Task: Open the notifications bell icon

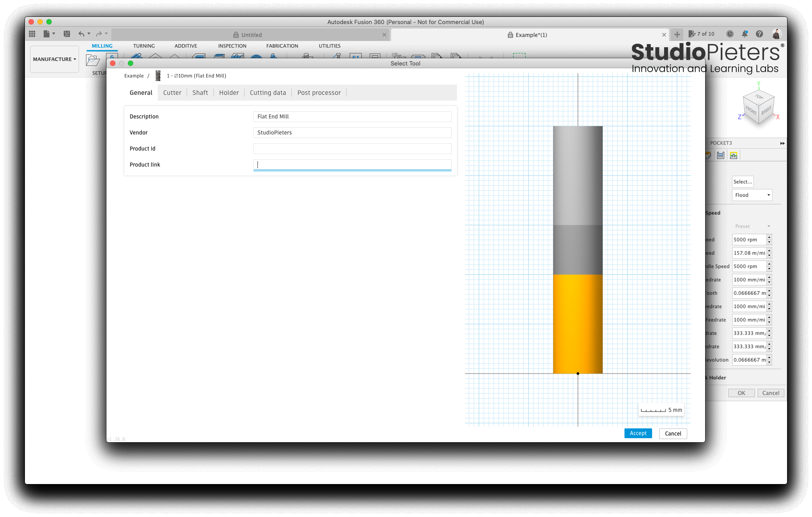Action: point(745,34)
